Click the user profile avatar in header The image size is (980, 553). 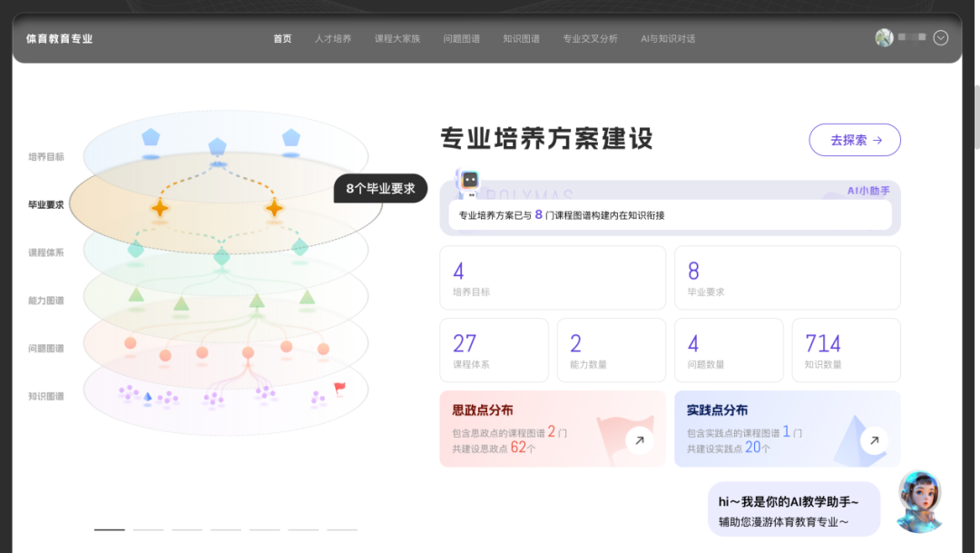884,38
